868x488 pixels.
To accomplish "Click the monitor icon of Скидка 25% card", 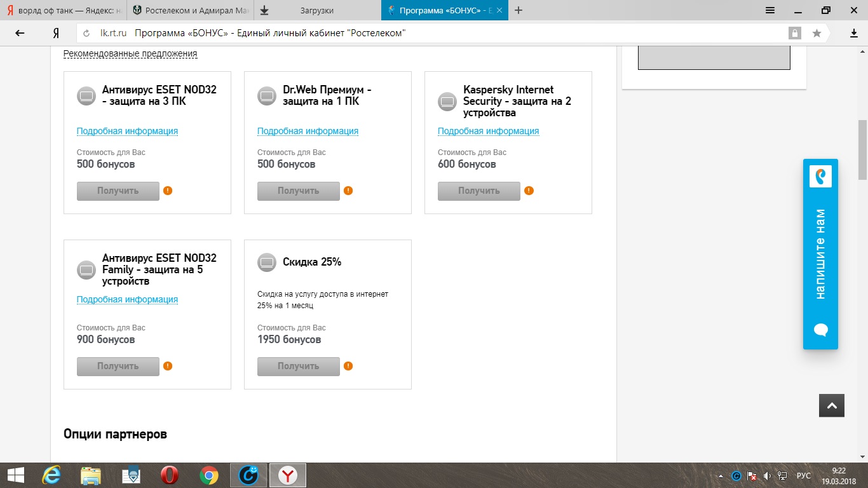I will 267,262.
